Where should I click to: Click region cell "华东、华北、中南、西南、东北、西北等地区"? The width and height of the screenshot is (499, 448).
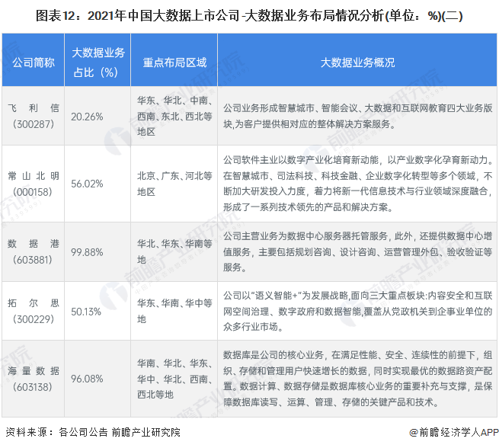coord(174,116)
